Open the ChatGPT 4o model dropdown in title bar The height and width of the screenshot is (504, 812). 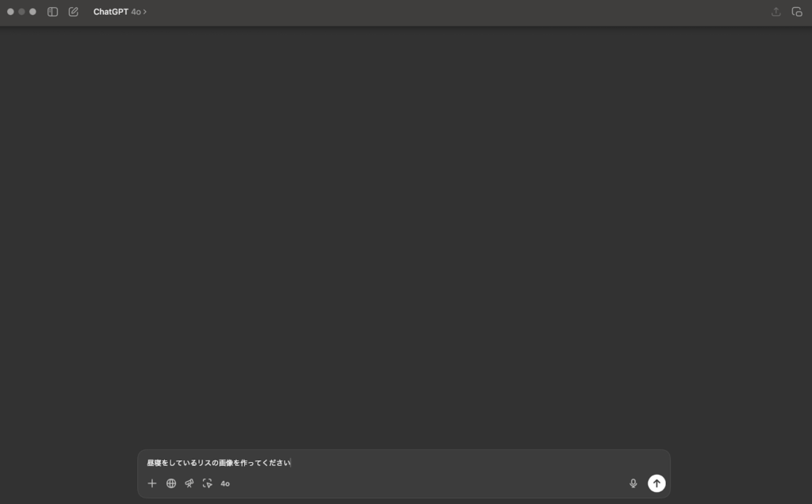(120, 11)
